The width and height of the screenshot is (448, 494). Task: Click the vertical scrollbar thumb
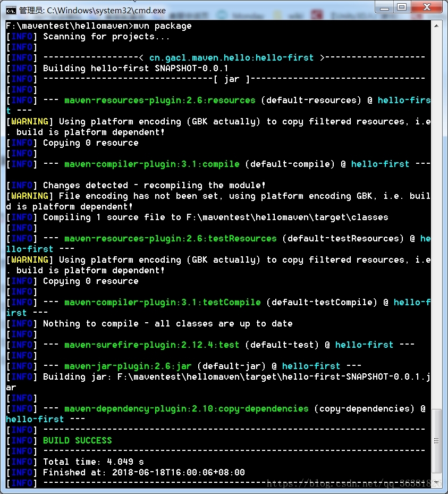436,441
